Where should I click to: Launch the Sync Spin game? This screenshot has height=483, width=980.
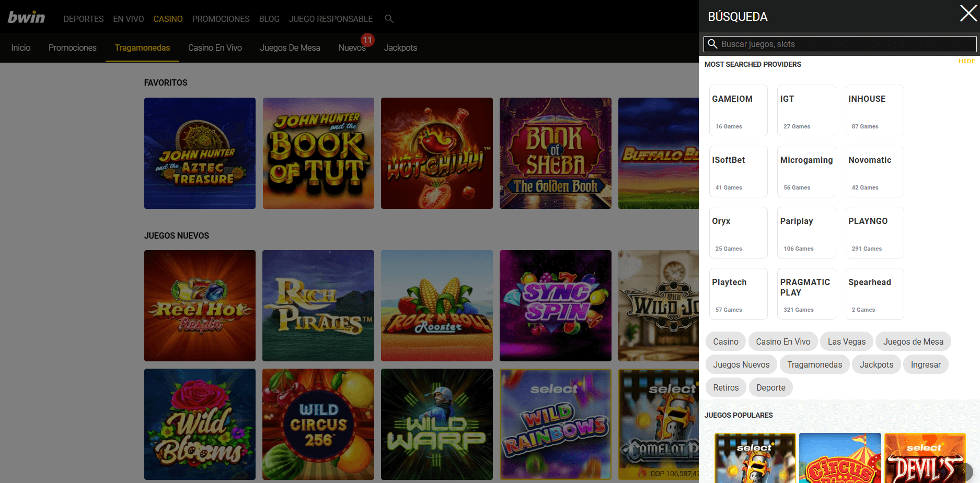click(555, 305)
